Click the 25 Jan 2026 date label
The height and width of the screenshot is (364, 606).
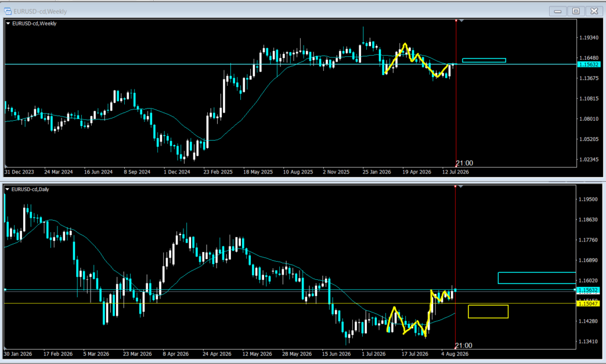click(x=376, y=172)
